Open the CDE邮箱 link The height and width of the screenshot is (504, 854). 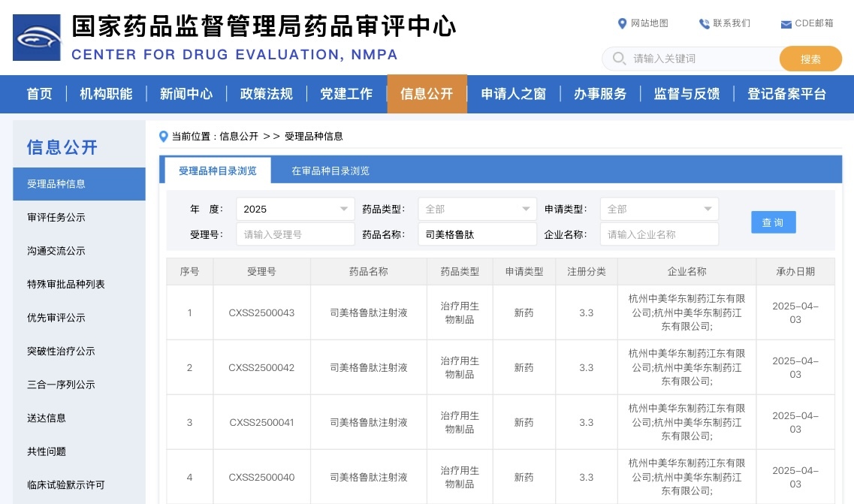813,23
